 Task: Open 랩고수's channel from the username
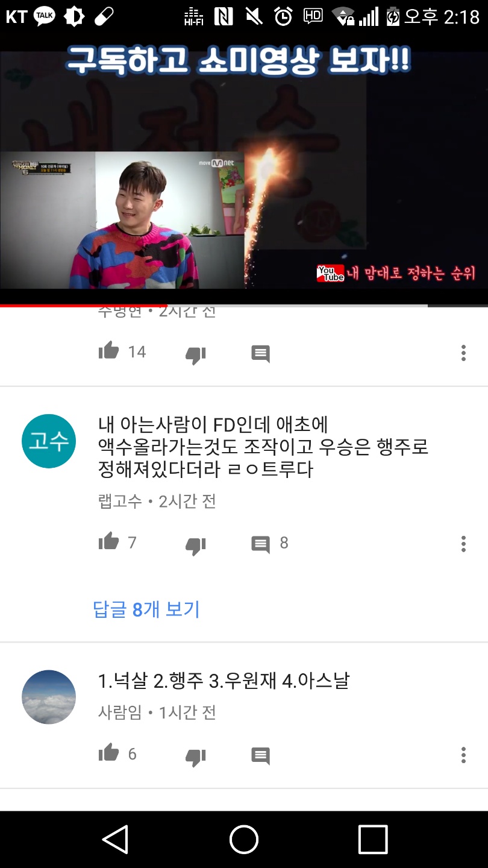click(120, 501)
